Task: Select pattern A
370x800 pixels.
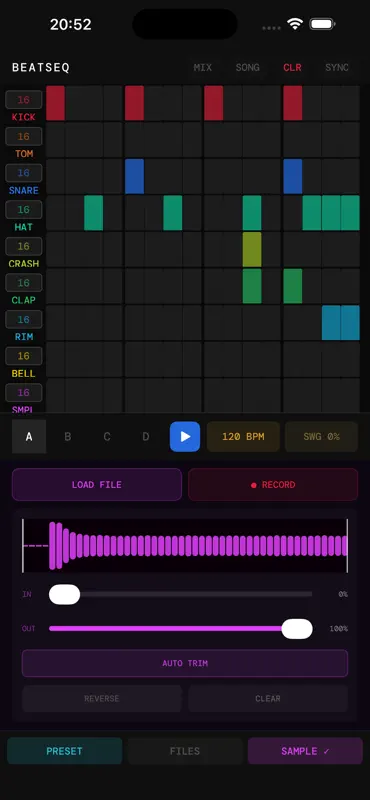Action: pos(29,437)
